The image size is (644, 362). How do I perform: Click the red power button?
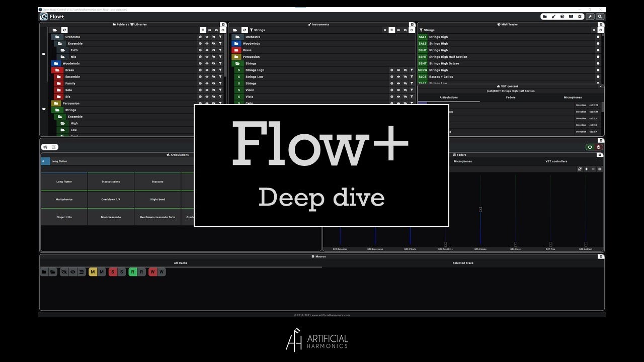[598, 147]
